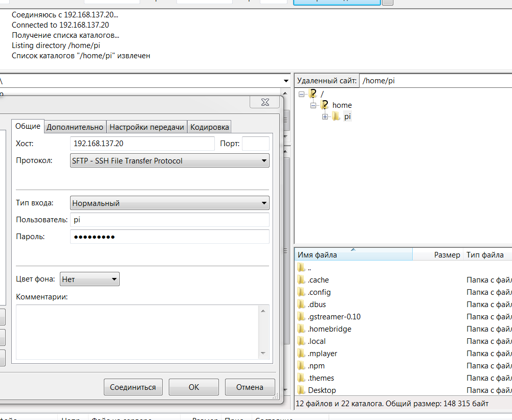
Task: Click comments scrollbar down arrow
Action: click(263, 353)
